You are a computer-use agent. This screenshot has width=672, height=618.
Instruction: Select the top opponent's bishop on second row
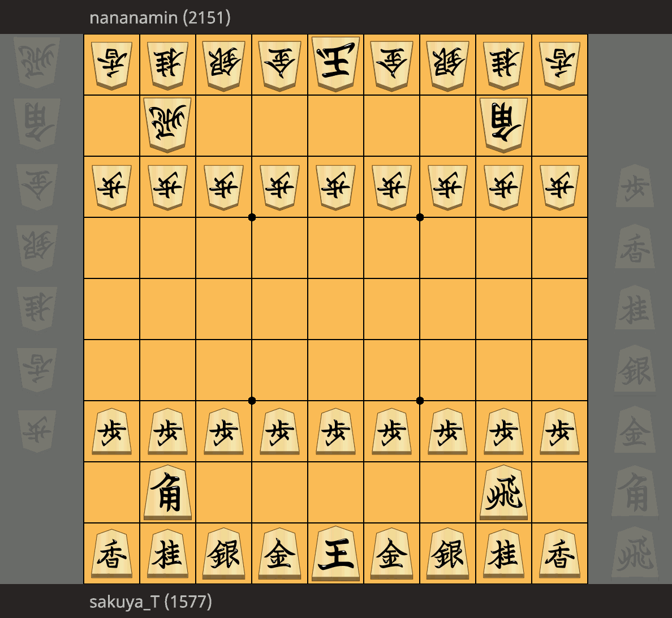tap(503, 125)
